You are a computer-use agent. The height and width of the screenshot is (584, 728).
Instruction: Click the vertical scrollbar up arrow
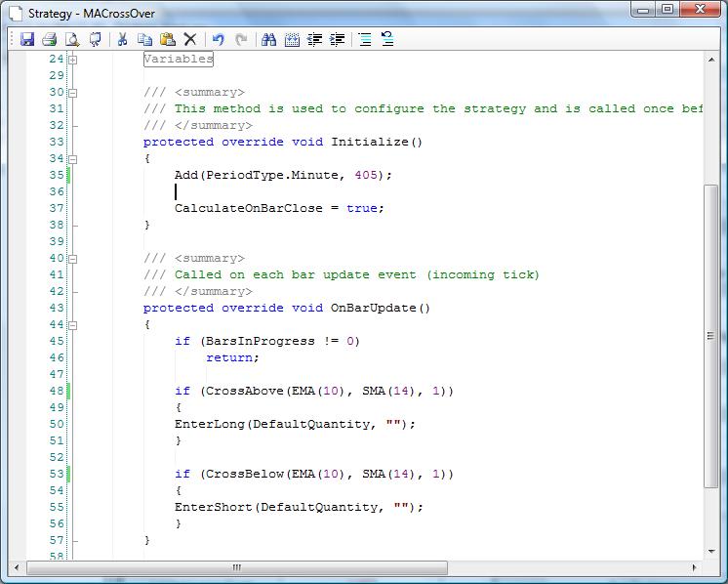point(710,60)
